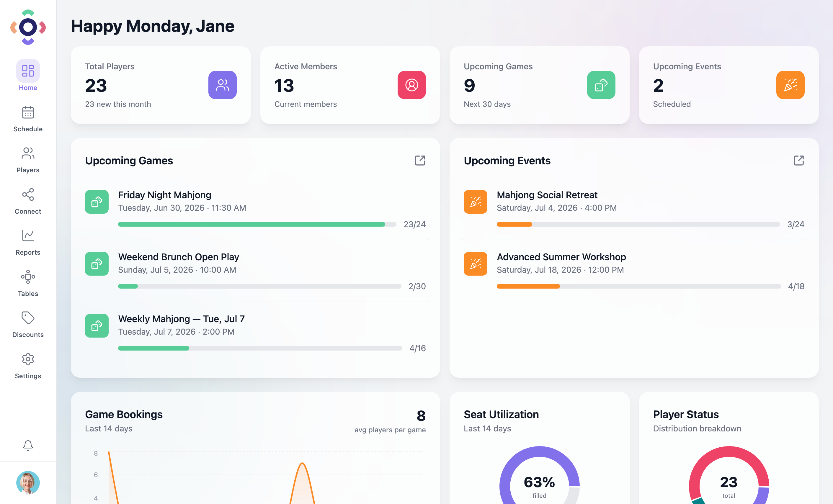The height and width of the screenshot is (504, 833).
Task: Open the Home dashboard icon
Action: 28,71
